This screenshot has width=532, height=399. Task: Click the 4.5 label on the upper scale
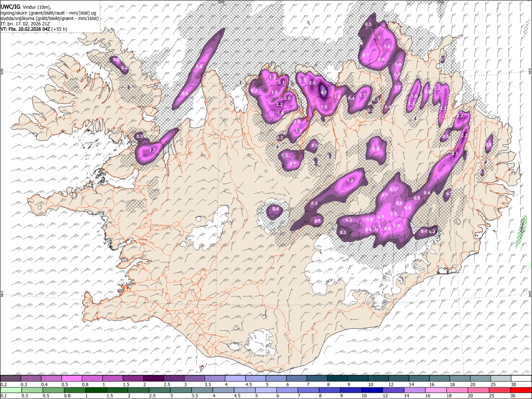coord(249,384)
